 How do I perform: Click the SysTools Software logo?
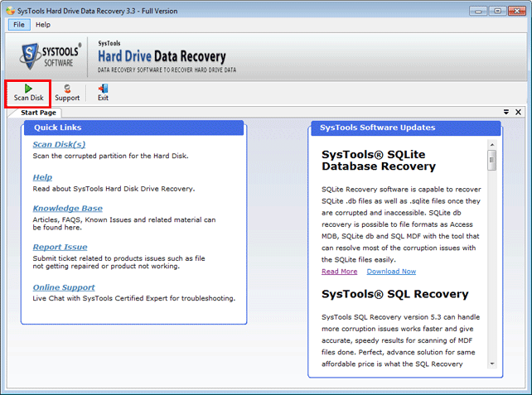coord(51,56)
